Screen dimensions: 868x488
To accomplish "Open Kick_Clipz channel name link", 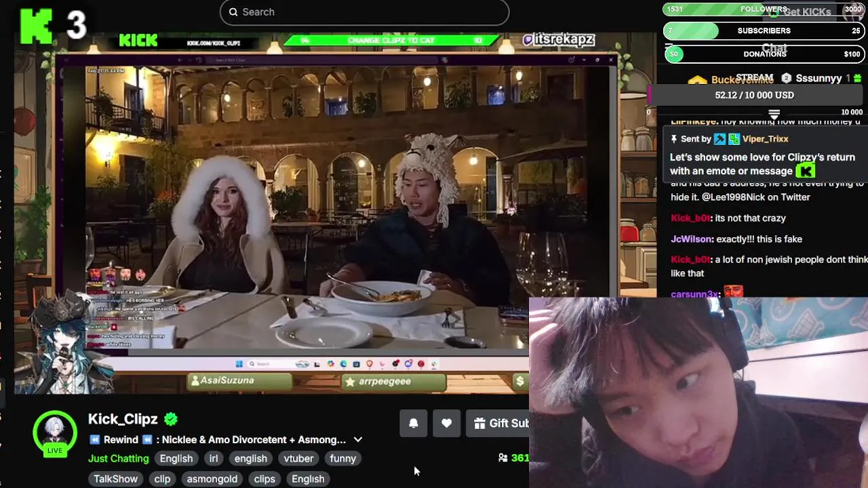I will tap(123, 420).
